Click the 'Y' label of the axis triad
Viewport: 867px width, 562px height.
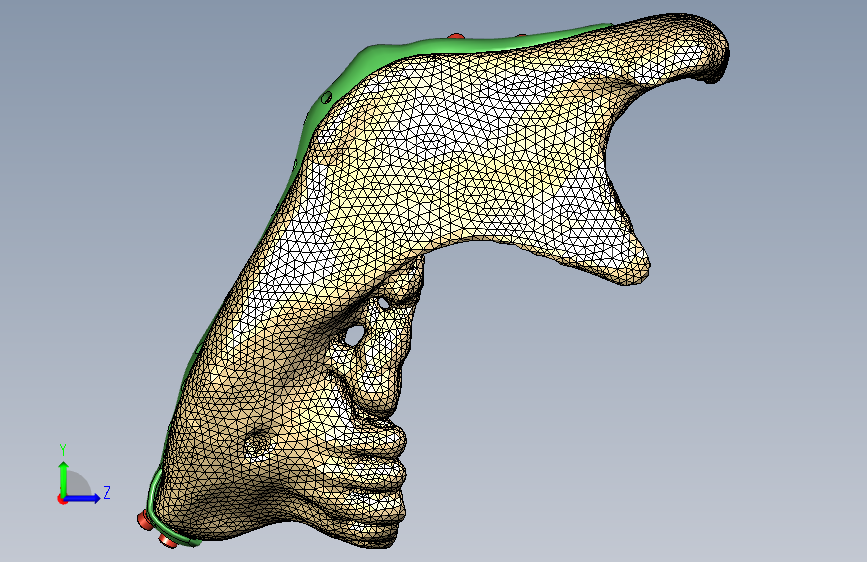pyautogui.click(x=63, y=450)
